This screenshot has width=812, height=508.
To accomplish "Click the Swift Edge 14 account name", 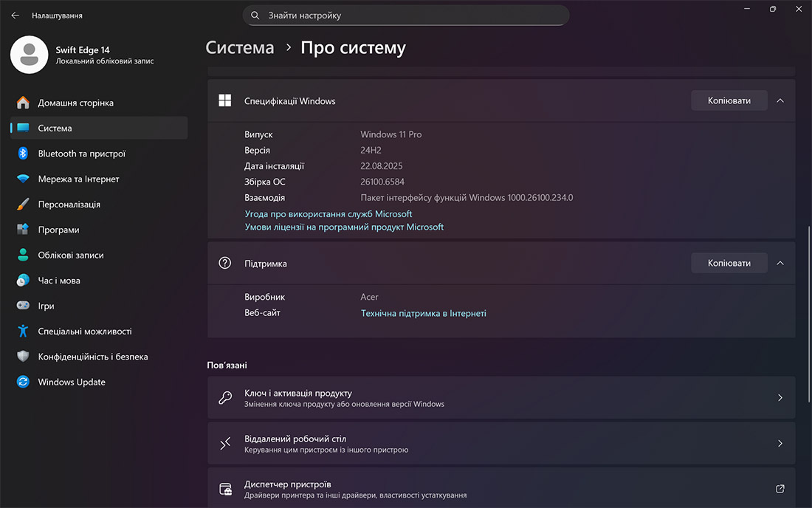I will (x=83, y=49).
